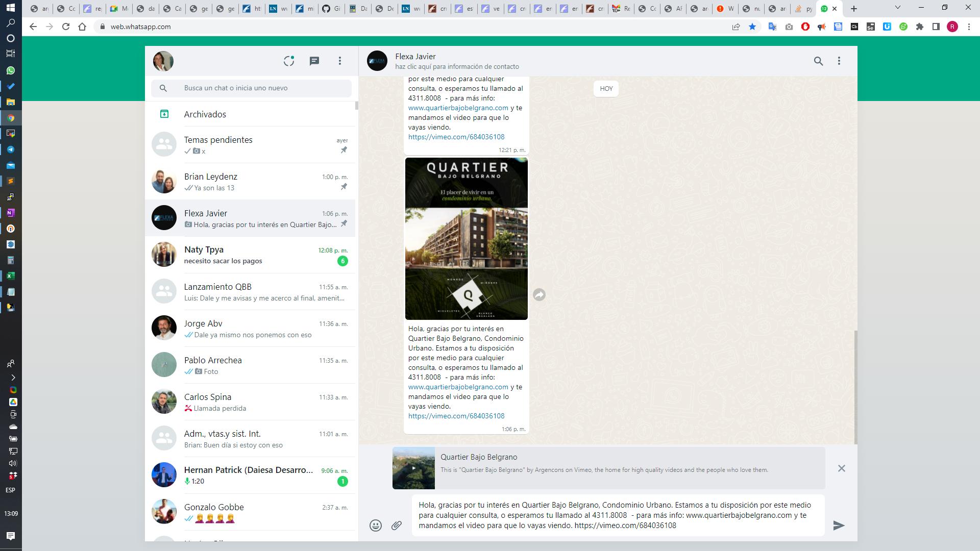The height and width of the screenshot is (551, 980).
Task: Attach a file with the paperclip icon
Action: pyautogui.click(x=397, y=525)
